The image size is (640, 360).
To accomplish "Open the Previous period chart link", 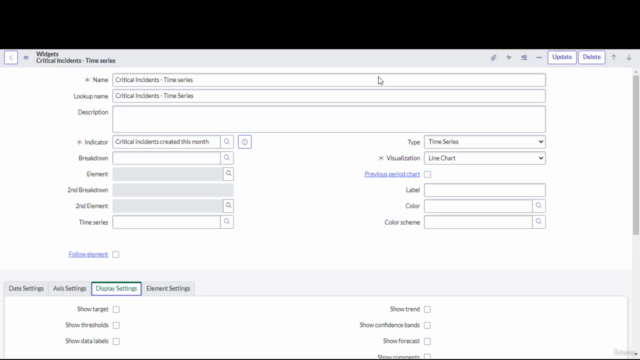I will pos(392,174).
